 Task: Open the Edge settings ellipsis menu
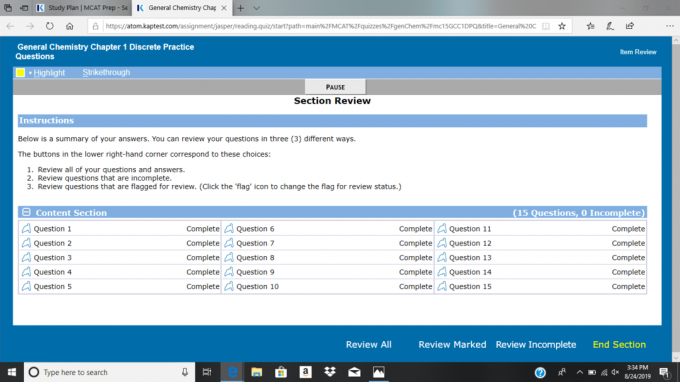[670, 26]
